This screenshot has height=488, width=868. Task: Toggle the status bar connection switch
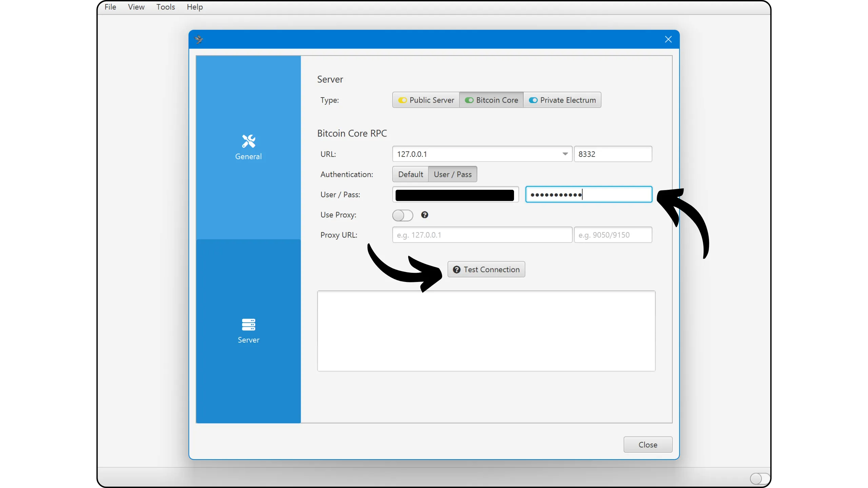[x=759, y=479]
